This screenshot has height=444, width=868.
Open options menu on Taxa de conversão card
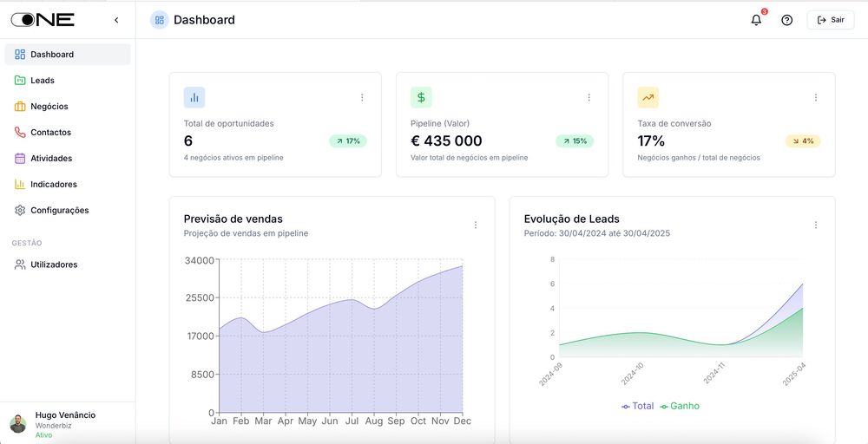[x=816, y=98]
